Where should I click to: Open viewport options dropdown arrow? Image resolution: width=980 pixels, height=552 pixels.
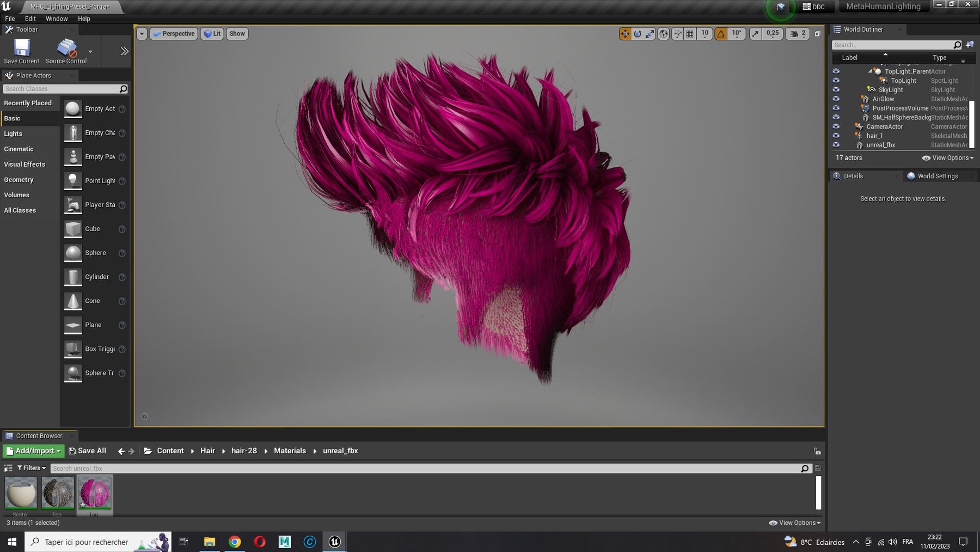pos(142,34)
